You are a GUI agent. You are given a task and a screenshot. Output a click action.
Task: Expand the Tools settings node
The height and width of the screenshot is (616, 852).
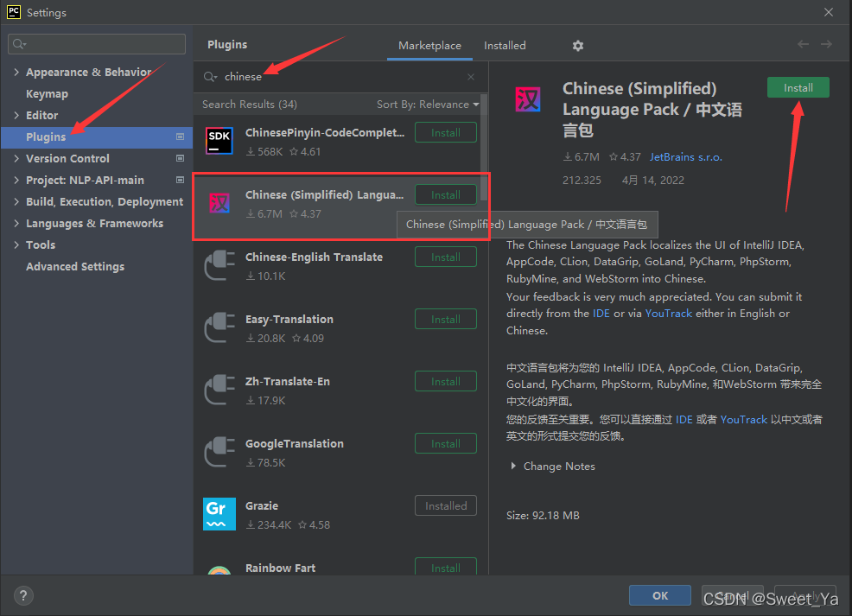point(16,245)
